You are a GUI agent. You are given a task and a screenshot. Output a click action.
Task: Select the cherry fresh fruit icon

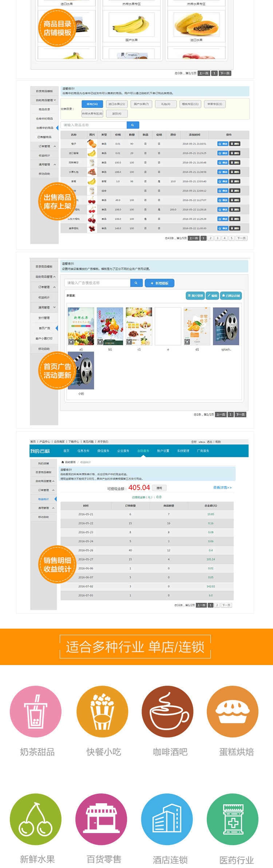pos(36,819)
